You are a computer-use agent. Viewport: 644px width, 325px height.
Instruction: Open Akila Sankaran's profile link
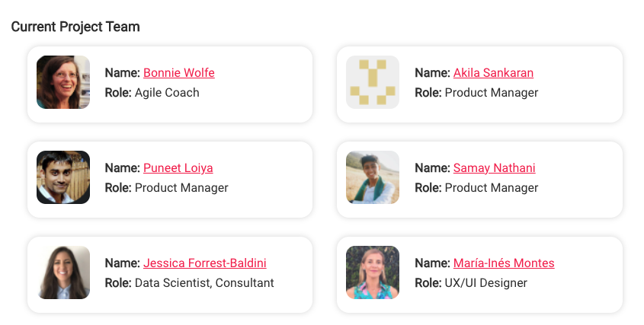(x=493, y=72)
